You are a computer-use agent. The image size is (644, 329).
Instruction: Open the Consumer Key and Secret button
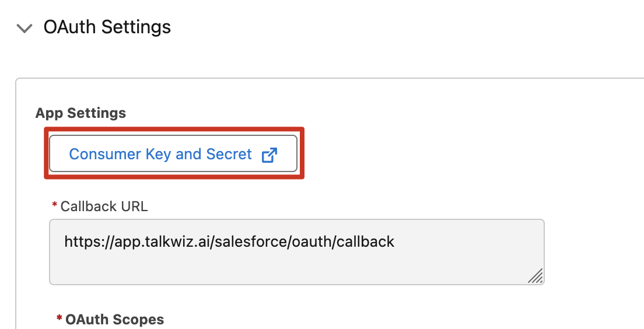coord(173,153)
